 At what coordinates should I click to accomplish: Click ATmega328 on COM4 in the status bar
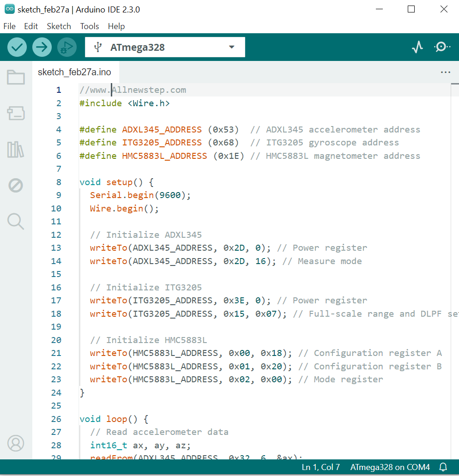[390, 467]
